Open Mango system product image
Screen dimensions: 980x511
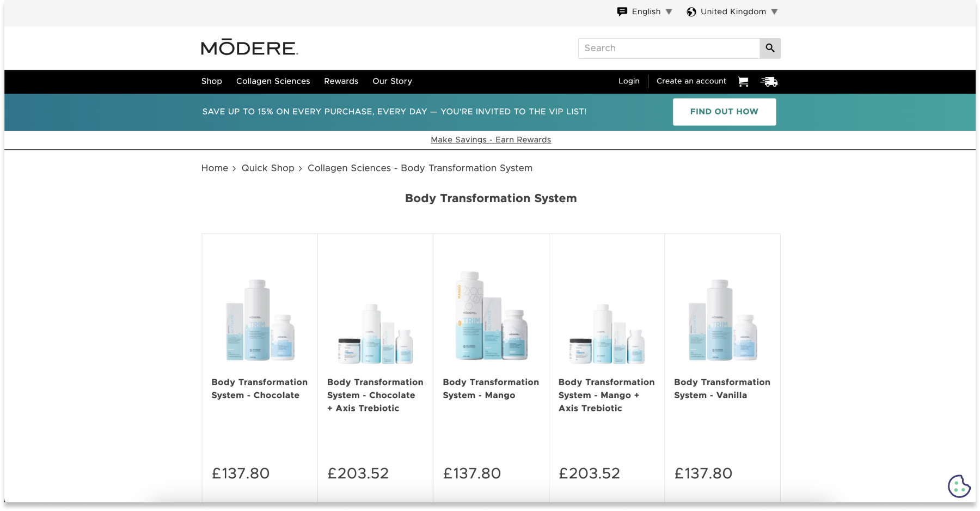491,315
